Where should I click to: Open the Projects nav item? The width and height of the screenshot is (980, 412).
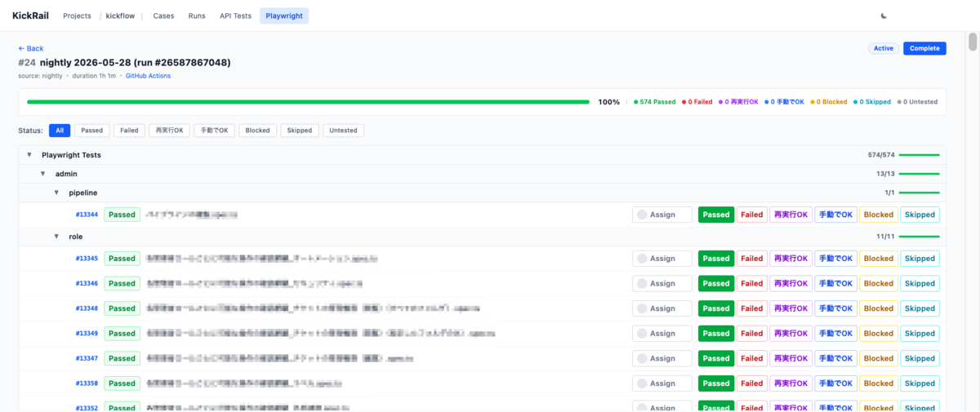pos(78,16)
